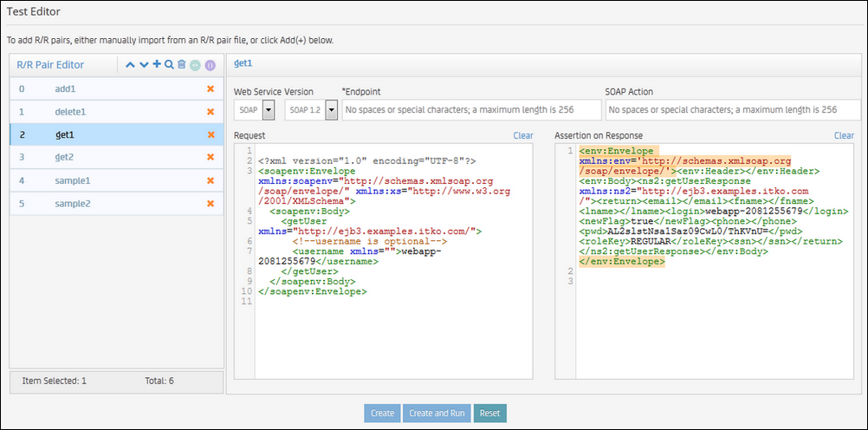
Task: Click the move up arrow icon
Action: tap(130, 65)
